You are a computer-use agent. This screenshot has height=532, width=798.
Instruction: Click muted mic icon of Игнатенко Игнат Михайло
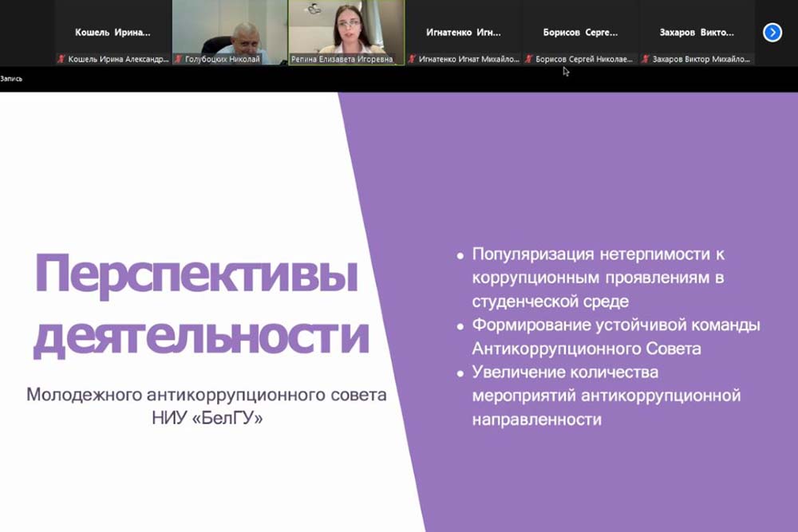[413, 59]
